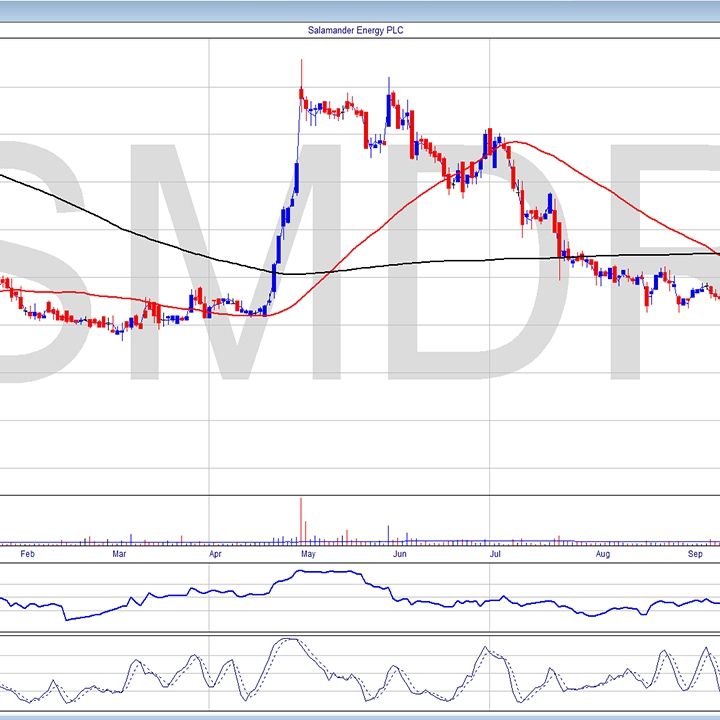Click the oscillator's highest peak near late April
720x720 pixels.
pyautogui.click(x=288, y=640)
